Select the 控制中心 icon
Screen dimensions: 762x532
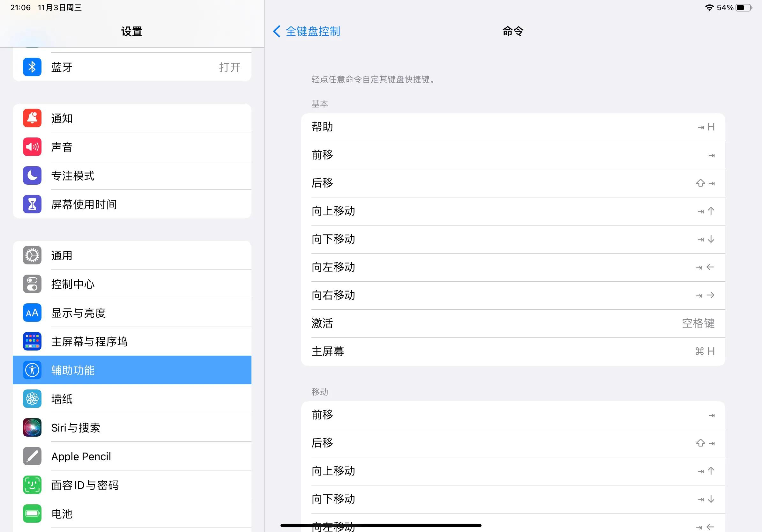[x=32, y=284]
